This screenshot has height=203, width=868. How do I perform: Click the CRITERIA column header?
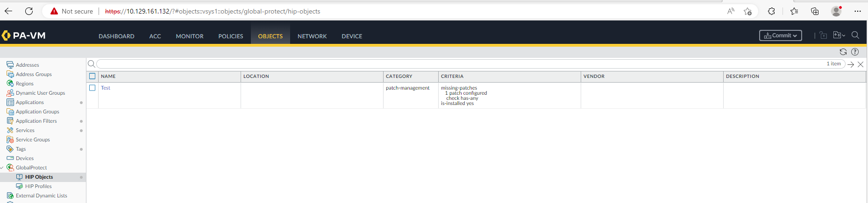coord(510,77)
